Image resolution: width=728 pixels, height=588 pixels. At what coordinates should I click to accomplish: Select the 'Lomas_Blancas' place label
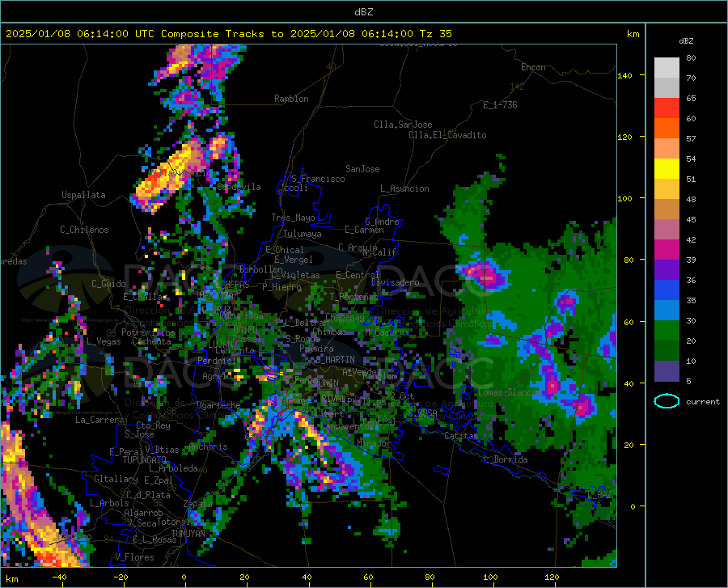(x=510, y=392)
